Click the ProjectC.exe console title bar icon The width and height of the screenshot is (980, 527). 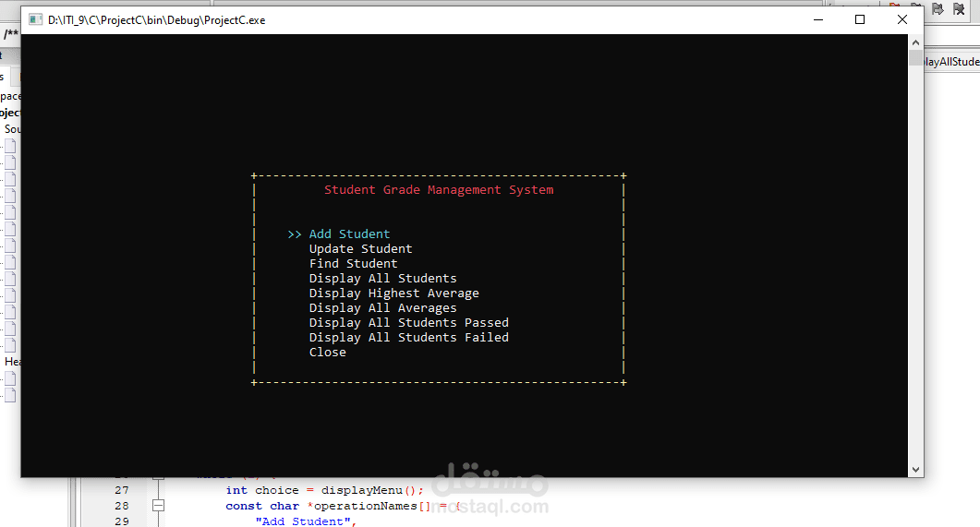point(36,20)
